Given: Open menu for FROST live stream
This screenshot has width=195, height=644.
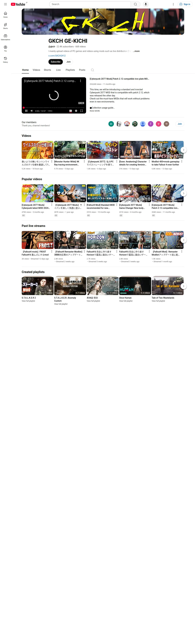Looking at the screenshot, I should [x=52, y=252].
